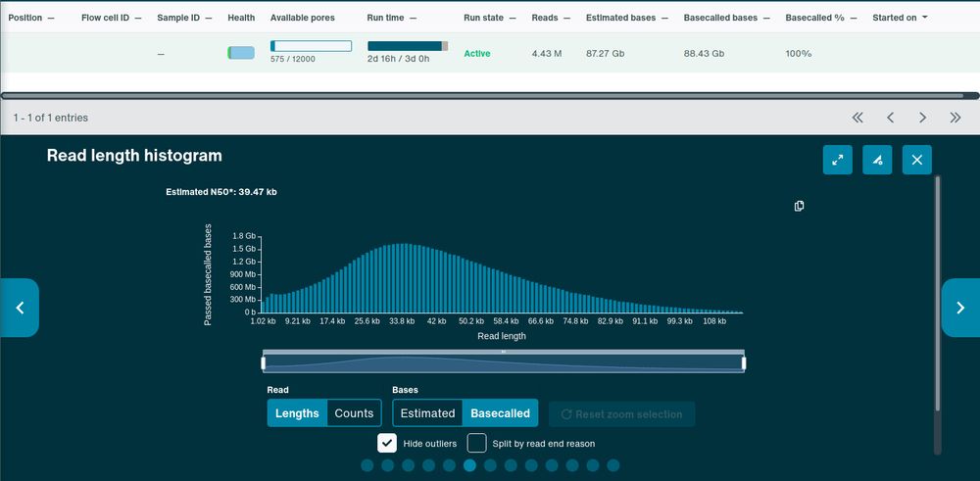Click the 1 - 1 of 1 entries text
Image resolution: width=980 pixels, height=481 pixels.
[51, 118]
